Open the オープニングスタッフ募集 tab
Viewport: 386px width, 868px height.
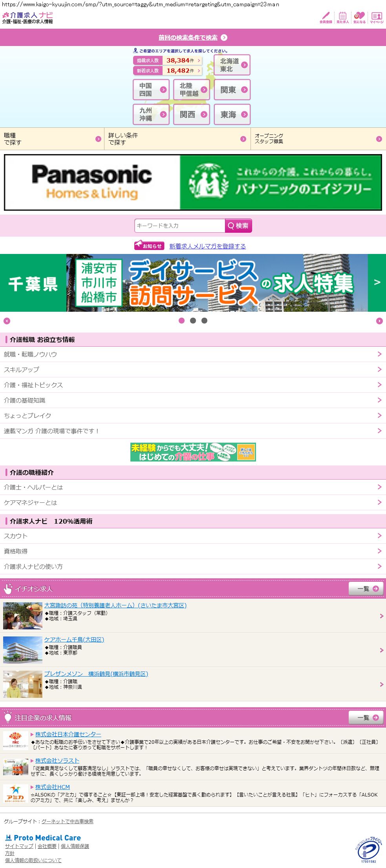[x=318, y=139]
